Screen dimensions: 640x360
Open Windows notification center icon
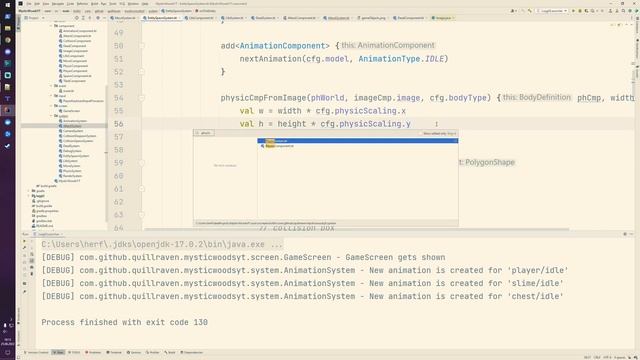click(x=7, y=353)
